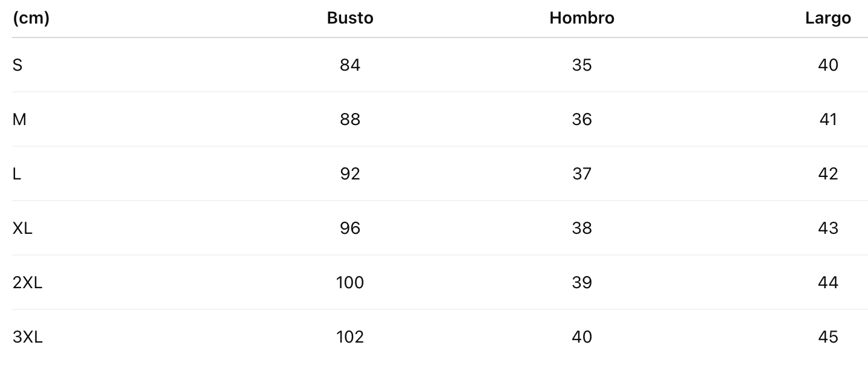Select the S size row label
Screen dimensions: 868x371
18,65
